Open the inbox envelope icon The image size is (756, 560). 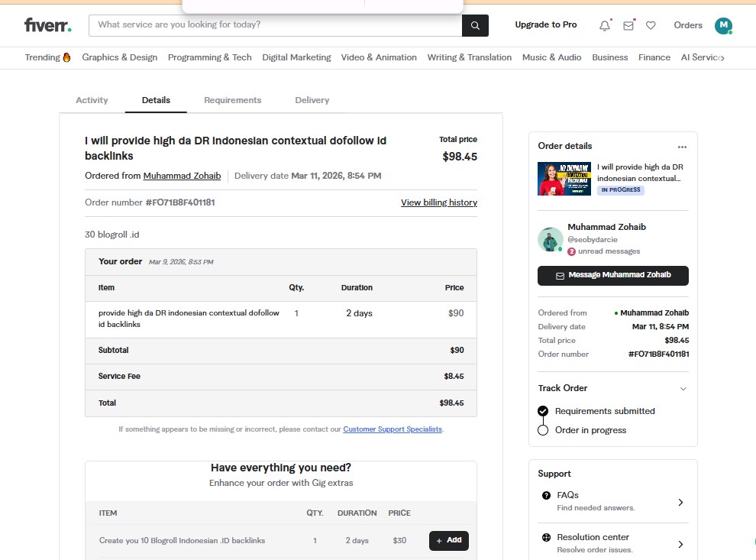pos(628,25)
